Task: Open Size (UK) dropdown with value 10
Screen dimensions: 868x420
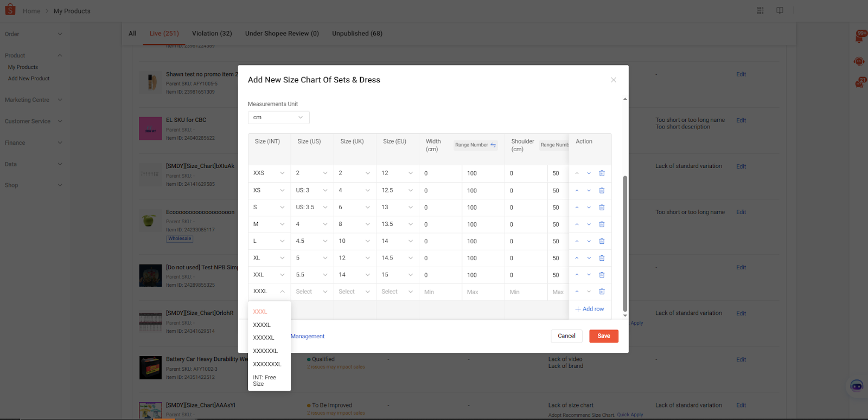Action: coord(354,241)
